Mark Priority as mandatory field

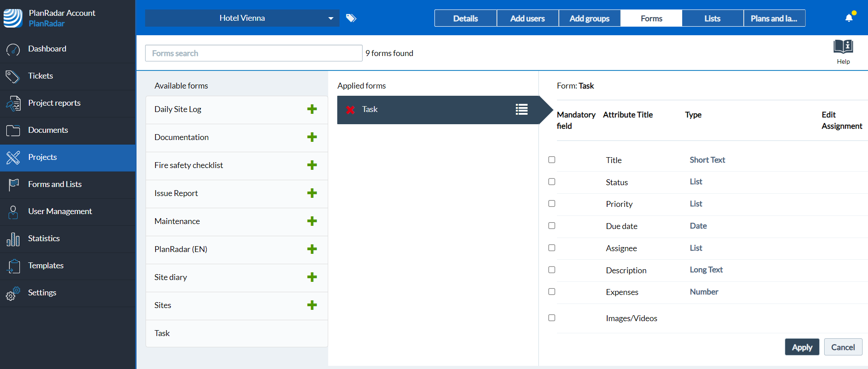point(552,204)
